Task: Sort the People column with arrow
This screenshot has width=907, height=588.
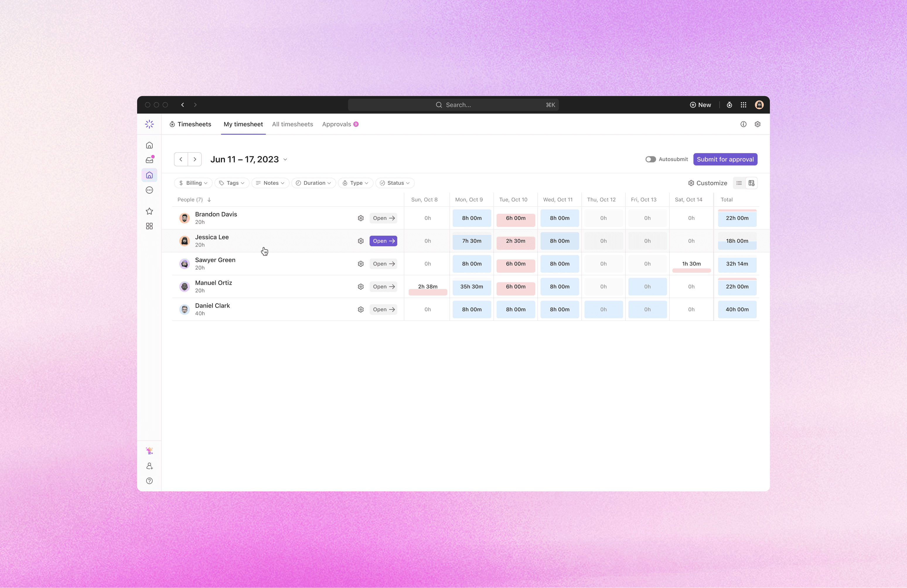Action: coord(209,199)
